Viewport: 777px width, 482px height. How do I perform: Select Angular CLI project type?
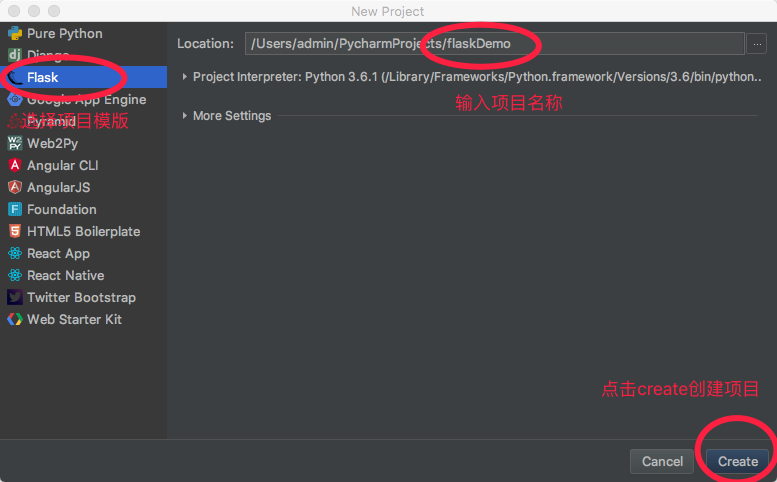(83, 165)
